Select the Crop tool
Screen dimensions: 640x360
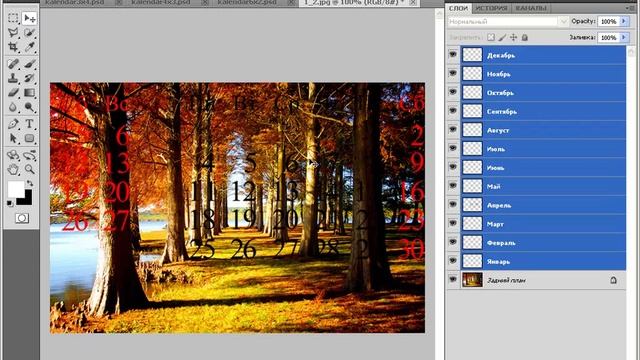13,47
